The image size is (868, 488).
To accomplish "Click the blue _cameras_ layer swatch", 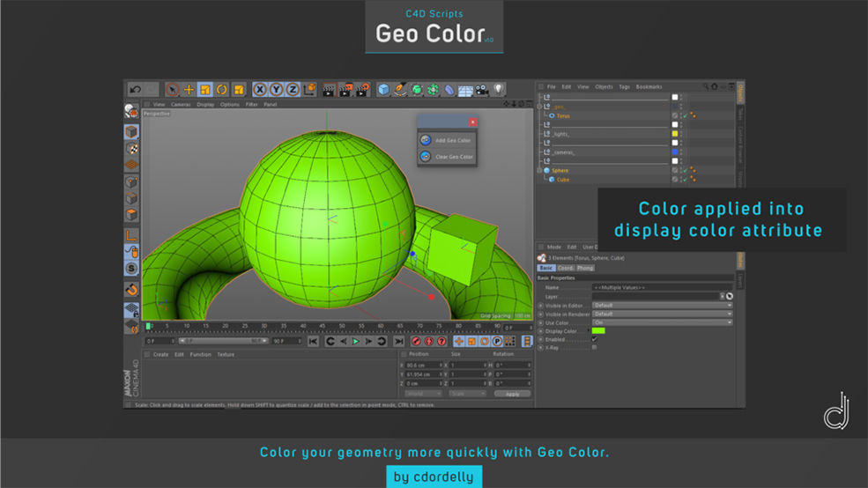I will (x=674, y=152).
